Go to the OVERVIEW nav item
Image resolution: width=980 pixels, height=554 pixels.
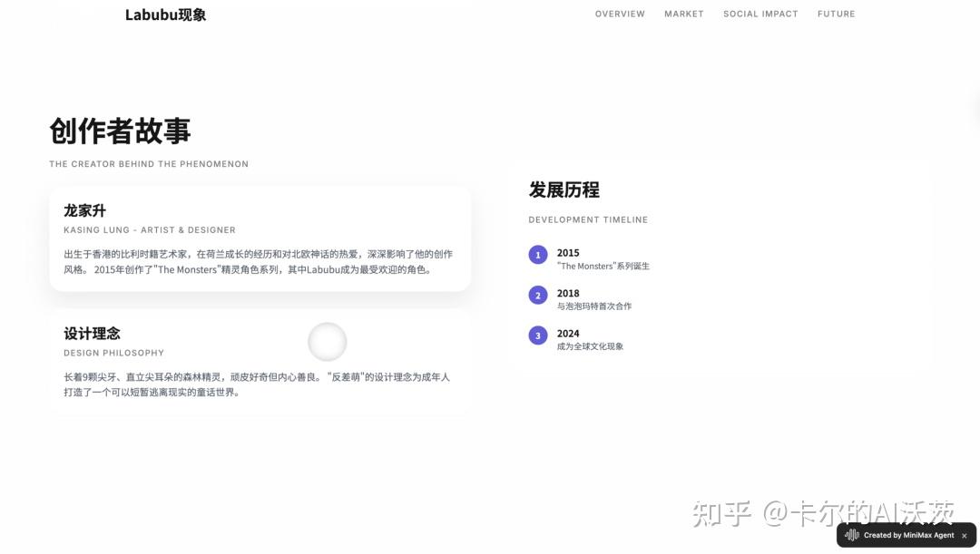point(620,14)
